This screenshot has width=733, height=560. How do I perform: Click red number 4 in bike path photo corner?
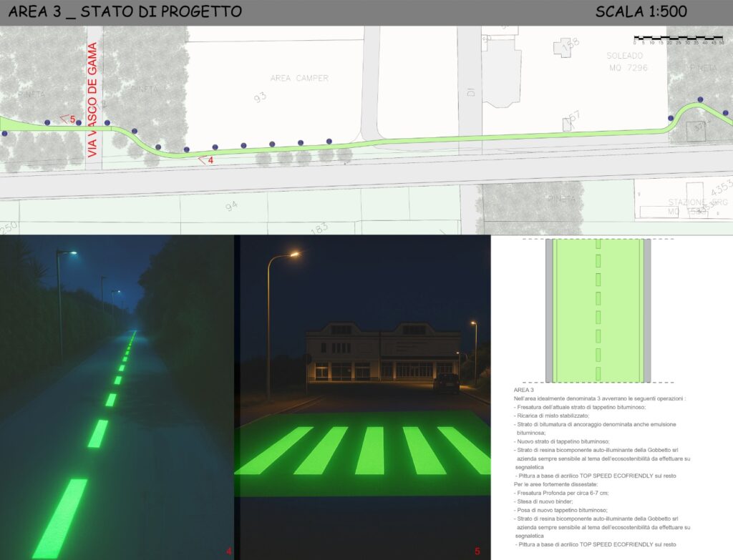coord(228,551)
